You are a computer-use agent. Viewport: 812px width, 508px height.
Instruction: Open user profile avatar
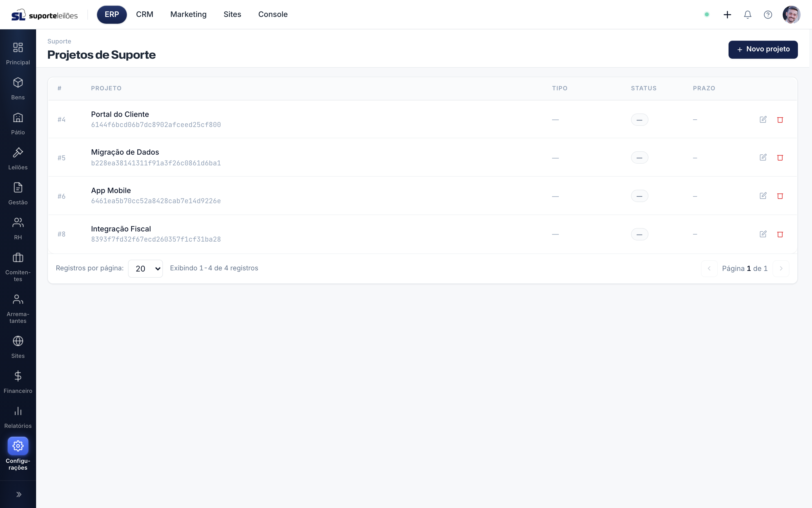[791, 14]
